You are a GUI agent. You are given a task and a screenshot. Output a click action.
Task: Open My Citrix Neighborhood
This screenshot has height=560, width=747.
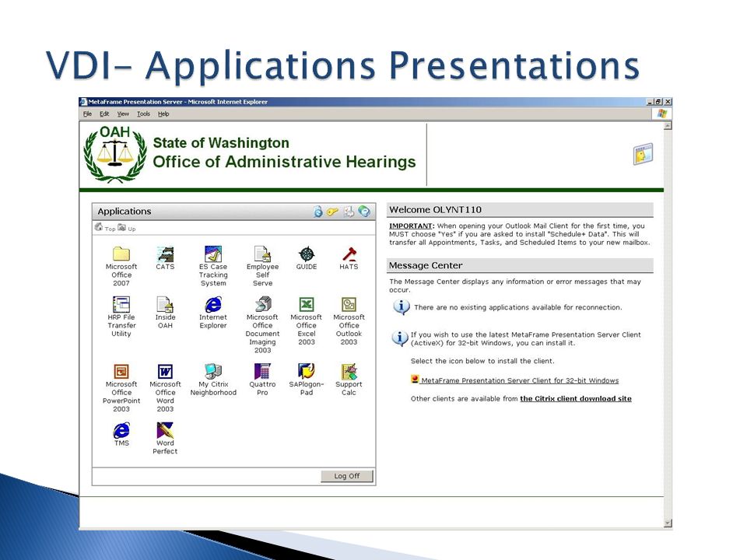213,372
